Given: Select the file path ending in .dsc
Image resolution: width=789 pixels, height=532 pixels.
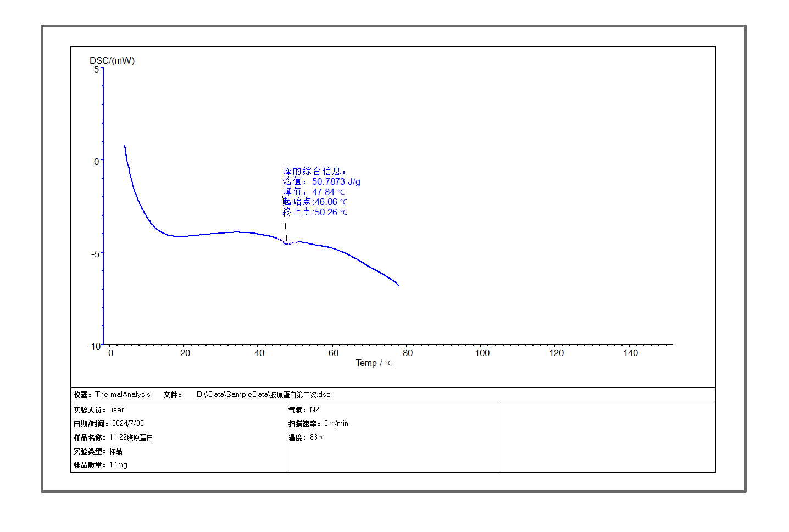Looking at the screenshot, I should [263, 395].
